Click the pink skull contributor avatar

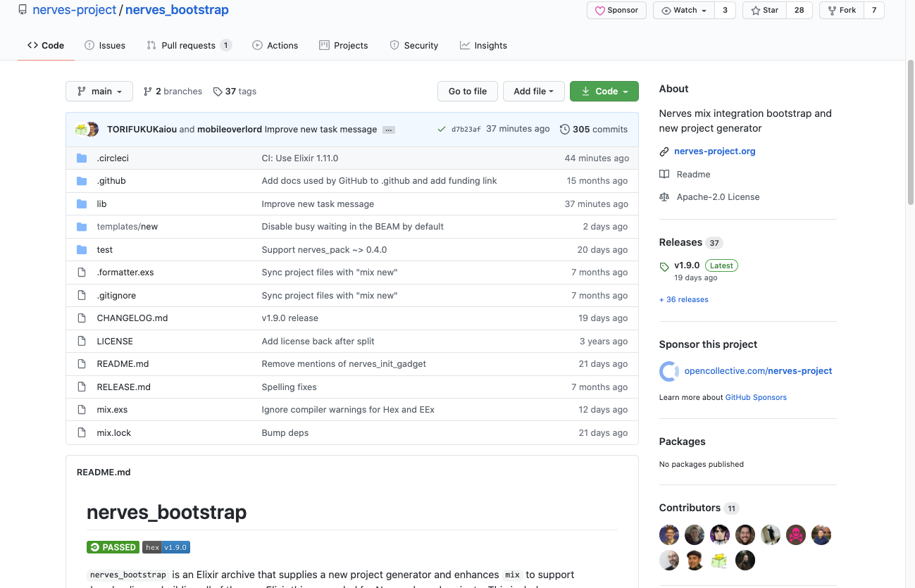point(796,534)
